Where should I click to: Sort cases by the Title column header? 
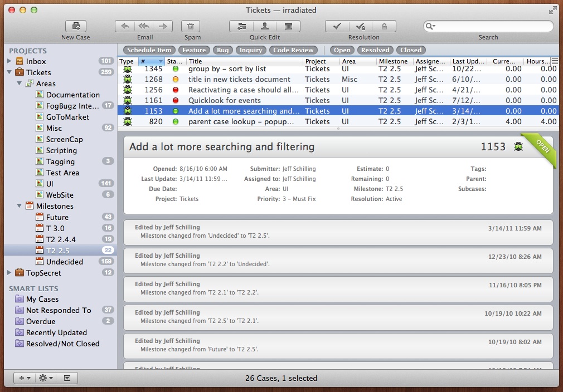(x=244, y=61)
